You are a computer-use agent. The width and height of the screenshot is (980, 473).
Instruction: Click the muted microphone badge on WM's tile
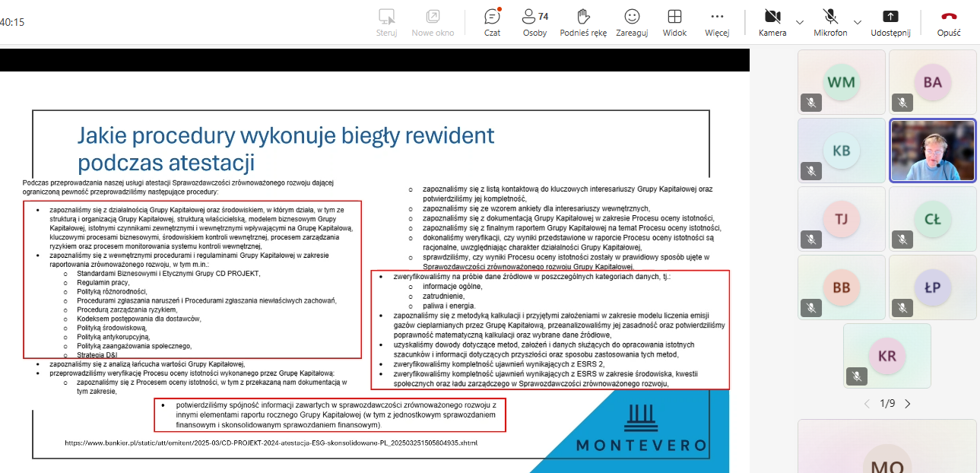pos(811,101)
